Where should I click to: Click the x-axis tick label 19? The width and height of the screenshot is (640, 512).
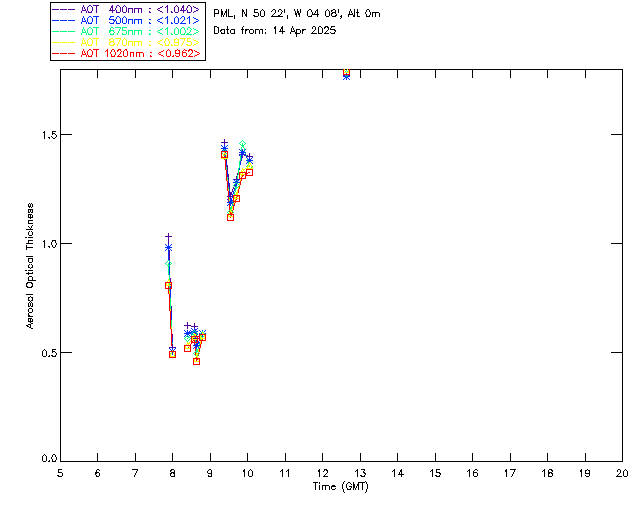coord(585,473)
